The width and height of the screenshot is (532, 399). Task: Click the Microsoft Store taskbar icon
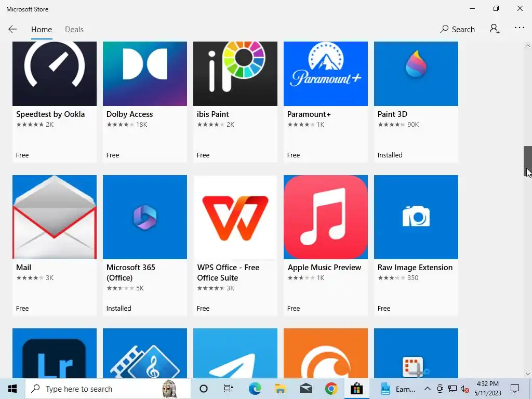click(356, 389)
